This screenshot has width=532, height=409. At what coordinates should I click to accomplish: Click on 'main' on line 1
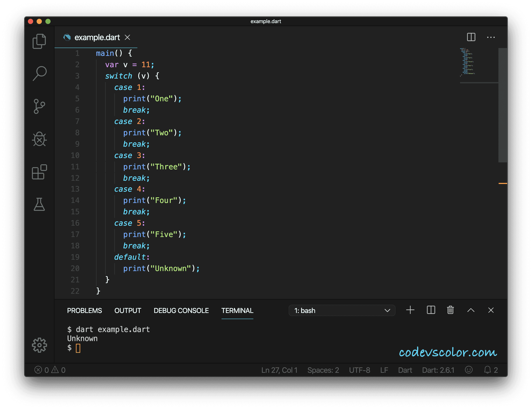point(105,53)
